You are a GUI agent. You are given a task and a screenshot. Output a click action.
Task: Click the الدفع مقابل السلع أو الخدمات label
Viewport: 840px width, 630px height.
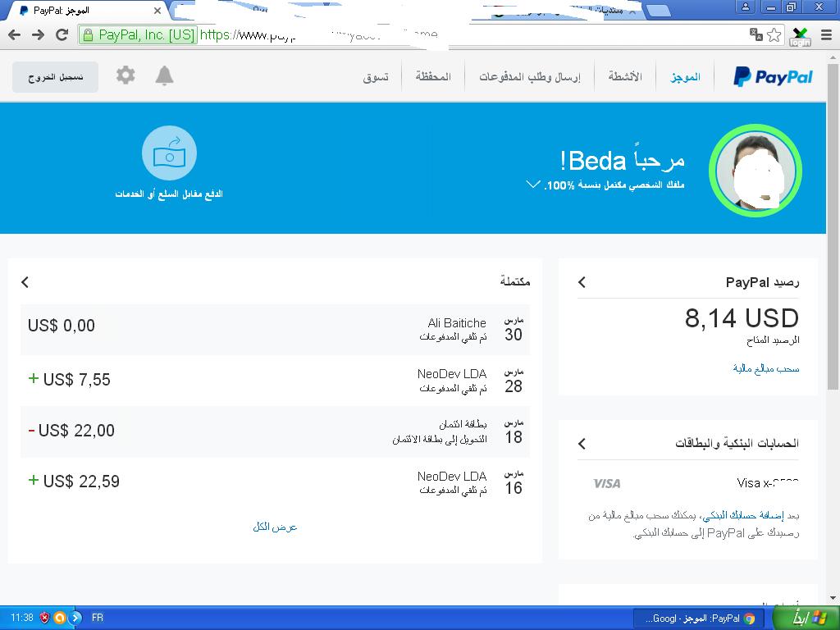pos(169,194)
